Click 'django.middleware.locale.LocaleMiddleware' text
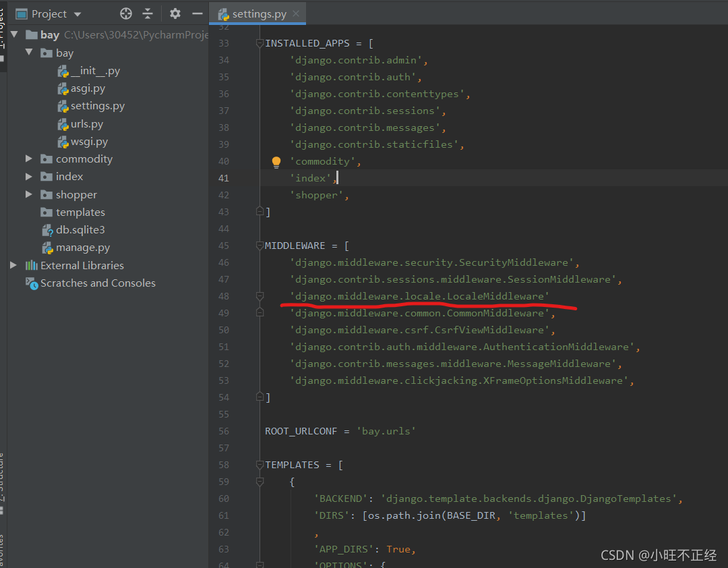728x568 pixels. [x=420, y=296]
